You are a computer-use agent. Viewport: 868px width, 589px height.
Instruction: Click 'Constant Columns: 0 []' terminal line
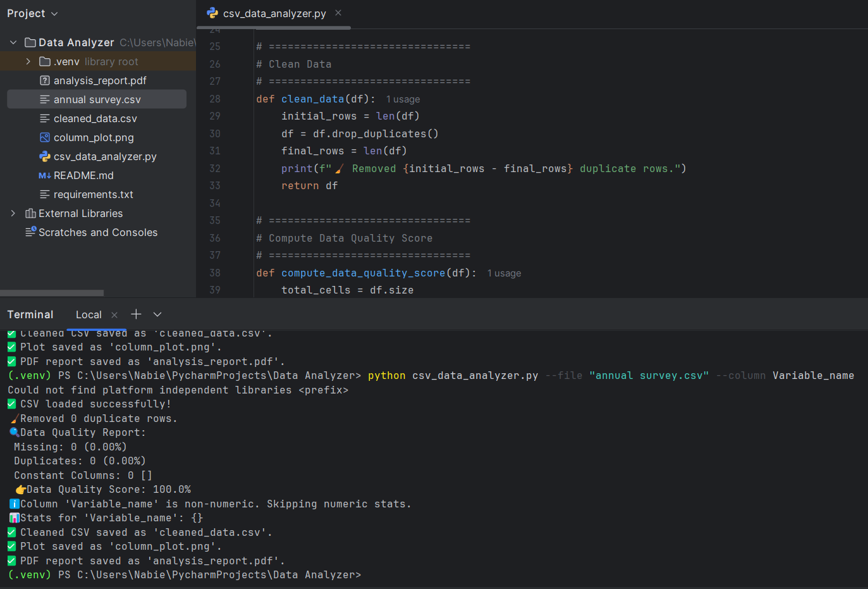tap(83, 475)
